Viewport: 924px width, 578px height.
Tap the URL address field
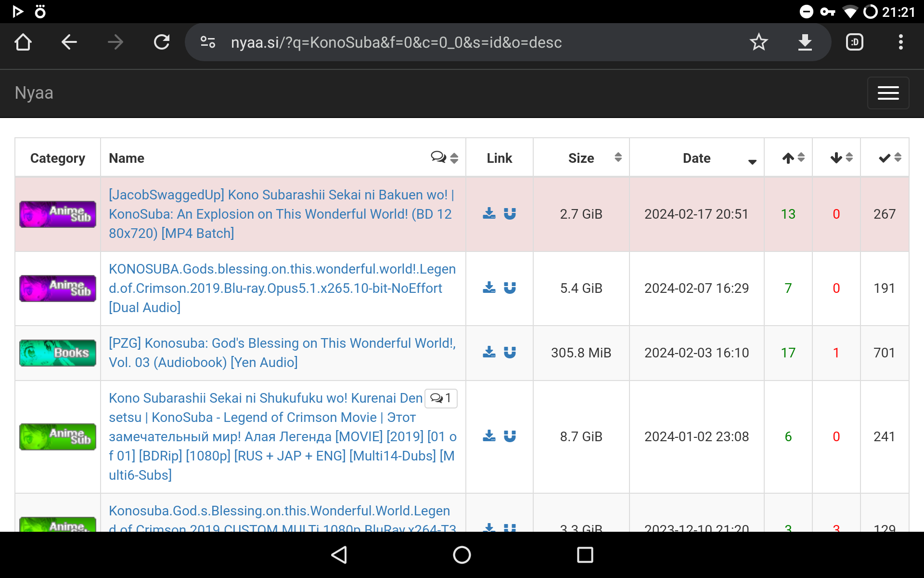click(x=396, y=42)
